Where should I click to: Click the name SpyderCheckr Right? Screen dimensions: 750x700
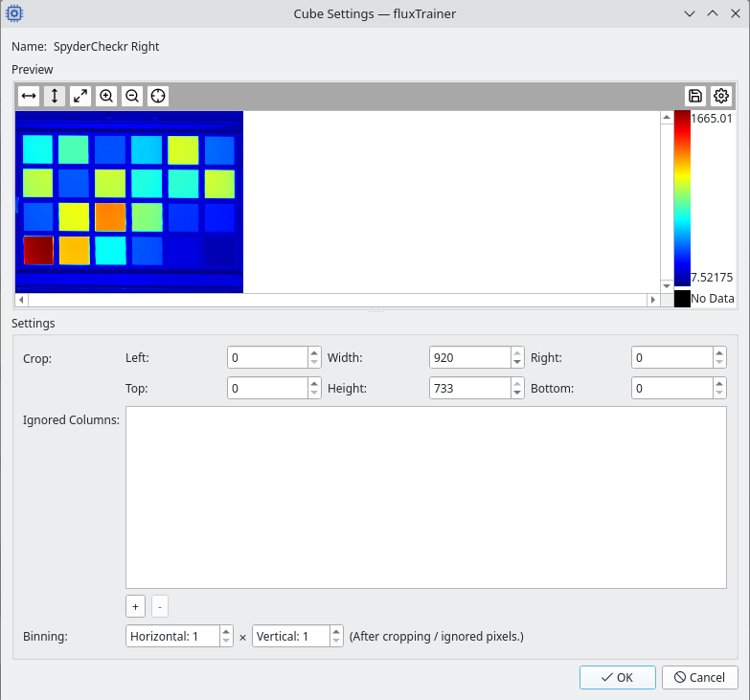point(106,46)
